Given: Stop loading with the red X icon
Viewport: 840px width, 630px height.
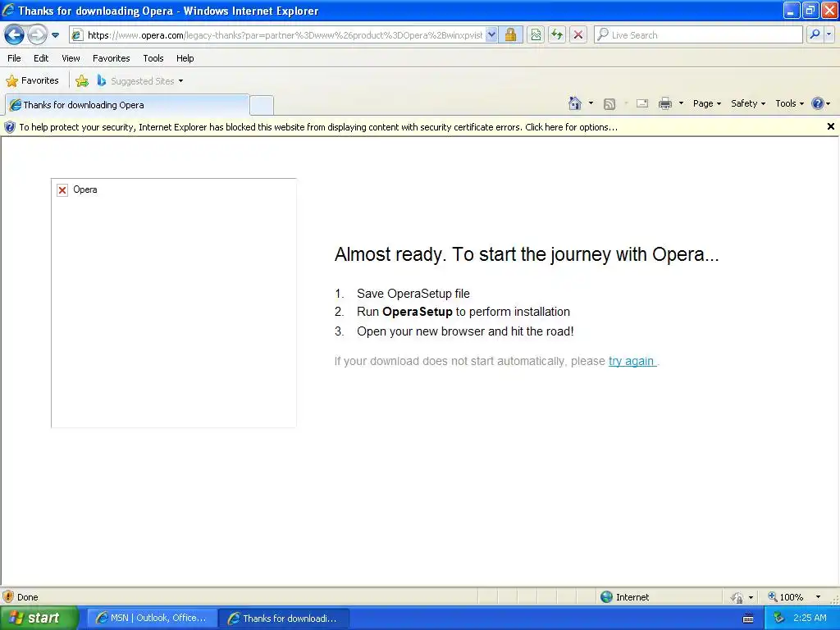Looking at the screenshot, I should (578, 35).
